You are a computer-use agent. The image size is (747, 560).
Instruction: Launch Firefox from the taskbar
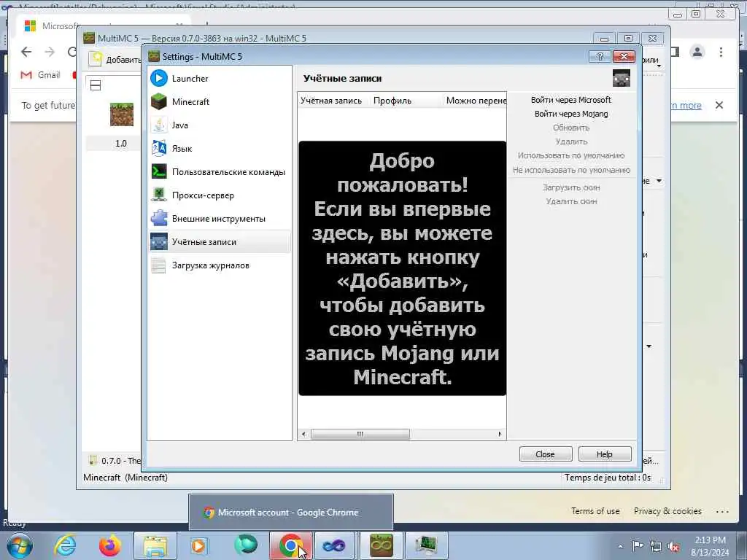[110, 545]
